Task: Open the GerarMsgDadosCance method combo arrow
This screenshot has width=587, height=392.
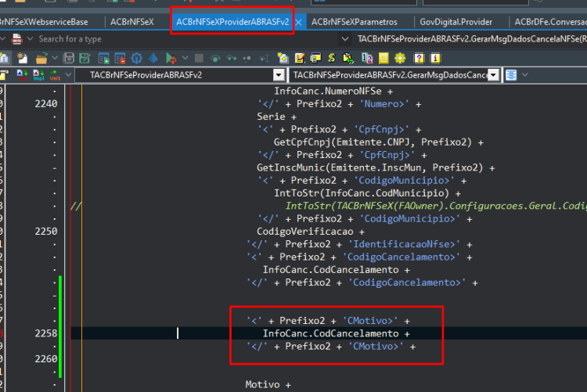Action: point(494,75)
